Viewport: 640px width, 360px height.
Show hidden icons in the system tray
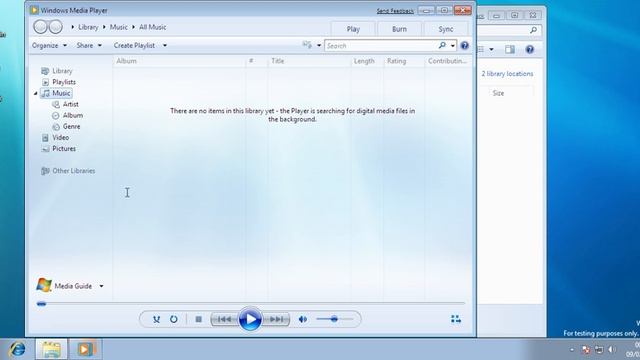pos(572,350)
